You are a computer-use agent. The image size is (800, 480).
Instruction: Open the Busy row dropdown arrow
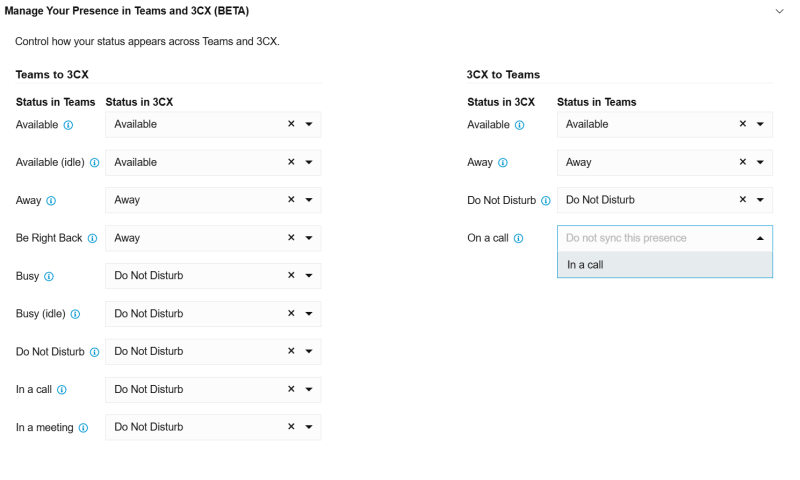tap(309, 275)
